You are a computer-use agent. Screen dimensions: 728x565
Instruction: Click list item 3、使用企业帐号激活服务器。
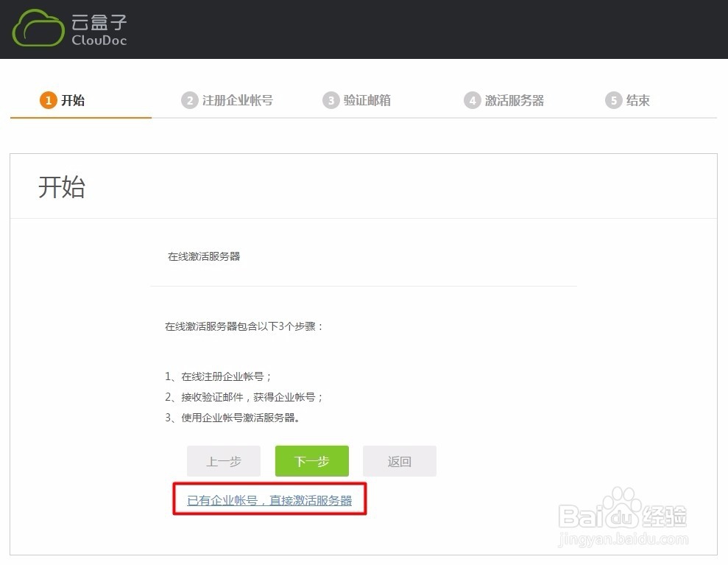(233, 418)
